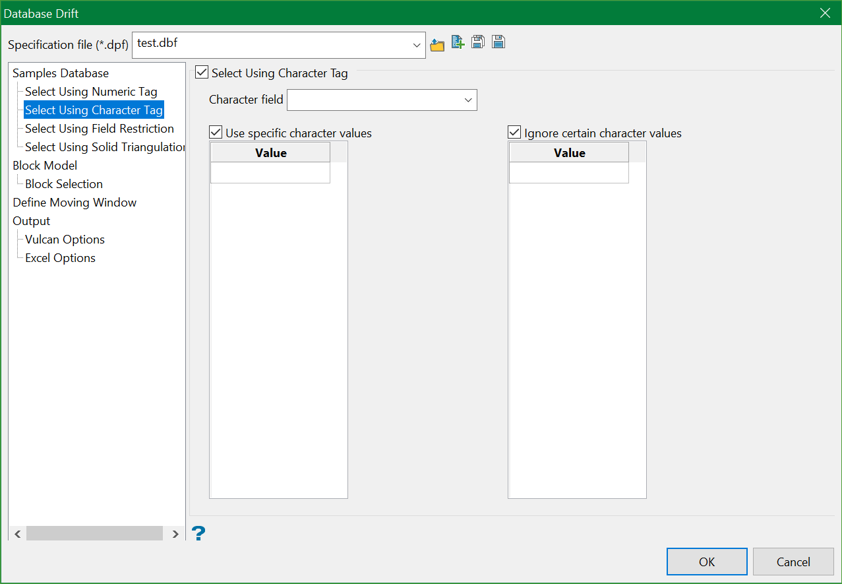Open Select Using Field Restriction page
Image resolution: width=842 pixels, height=584 pixels.
99,128
